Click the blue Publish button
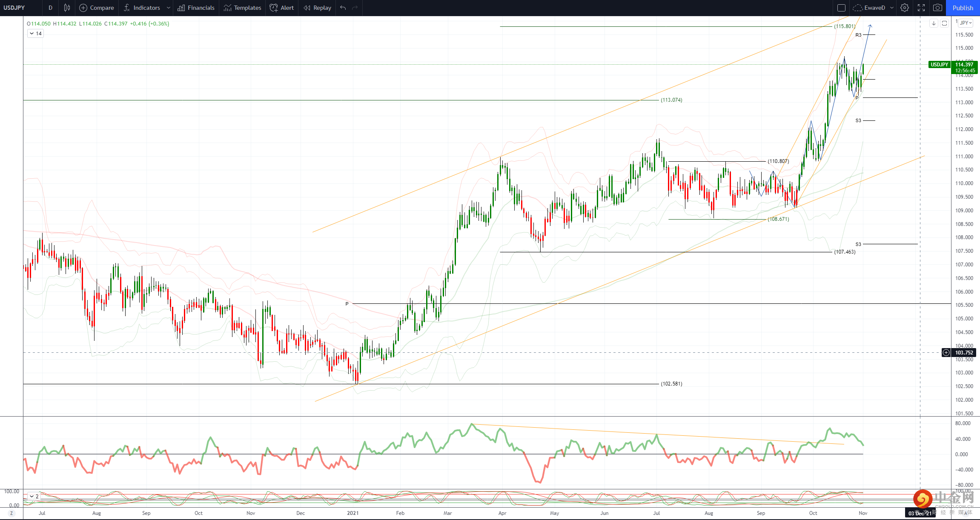 [x=963, y=8]
